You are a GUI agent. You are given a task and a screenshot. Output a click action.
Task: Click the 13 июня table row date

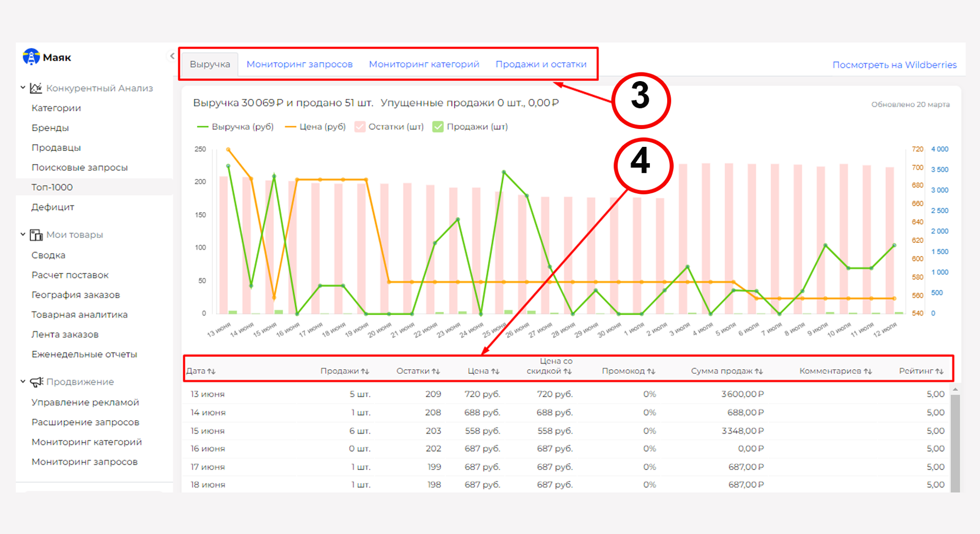208,394
